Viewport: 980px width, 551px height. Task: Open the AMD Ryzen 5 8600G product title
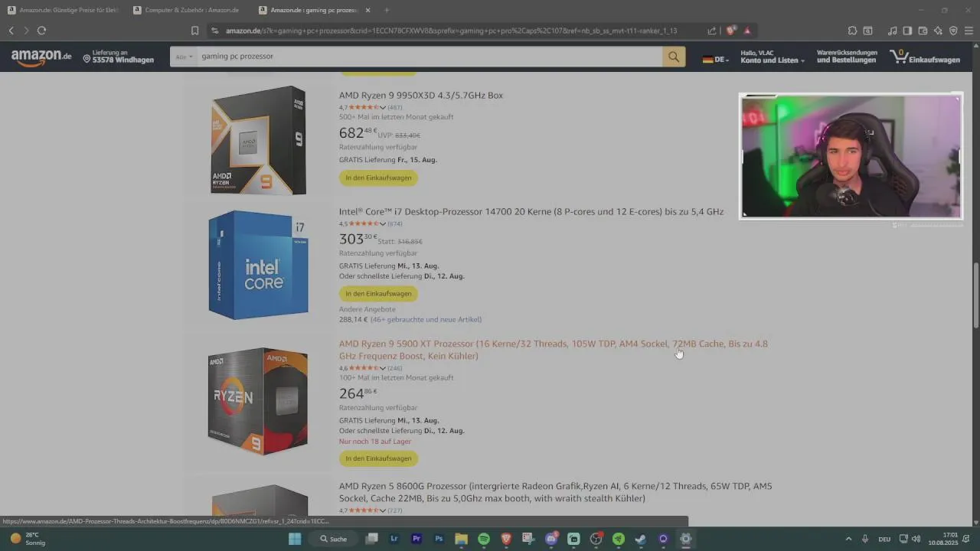tap(556, 492)
